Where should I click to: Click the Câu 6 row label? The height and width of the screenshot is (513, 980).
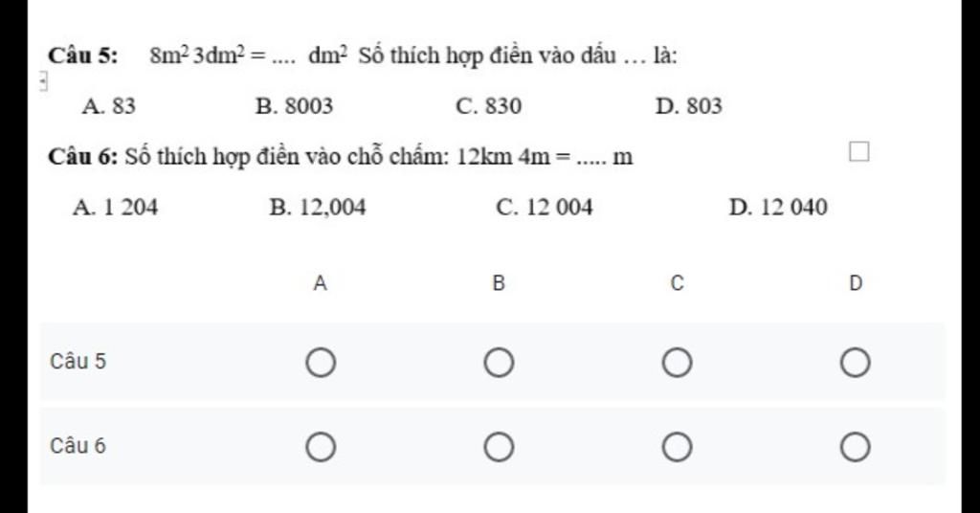pos(78,446)
